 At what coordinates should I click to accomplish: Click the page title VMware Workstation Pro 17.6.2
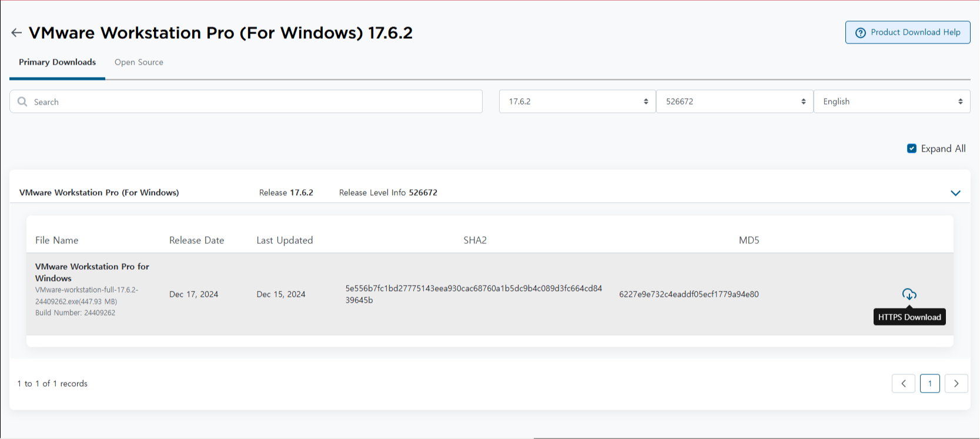220,33
